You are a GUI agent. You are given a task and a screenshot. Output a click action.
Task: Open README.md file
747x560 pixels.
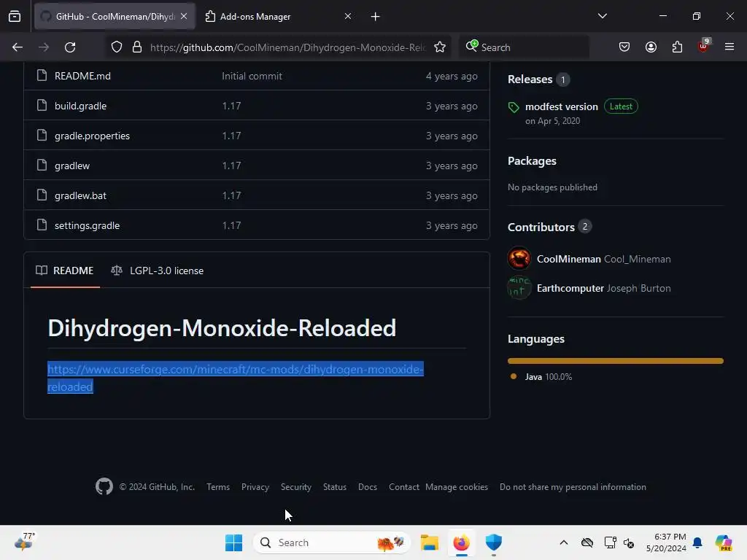click(x=82, y=76)
